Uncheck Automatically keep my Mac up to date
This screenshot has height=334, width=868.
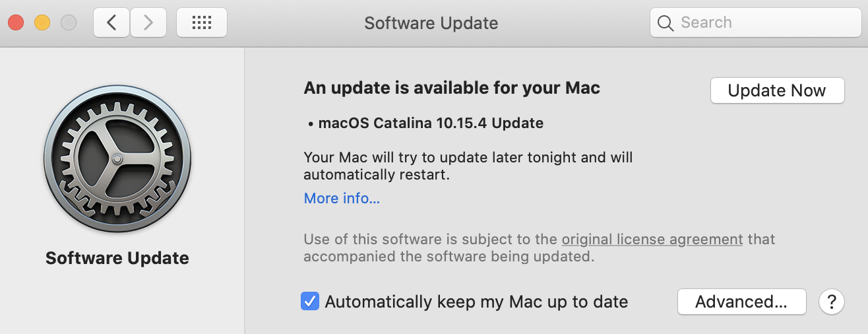pyautogui.click(x=310, y=302)
